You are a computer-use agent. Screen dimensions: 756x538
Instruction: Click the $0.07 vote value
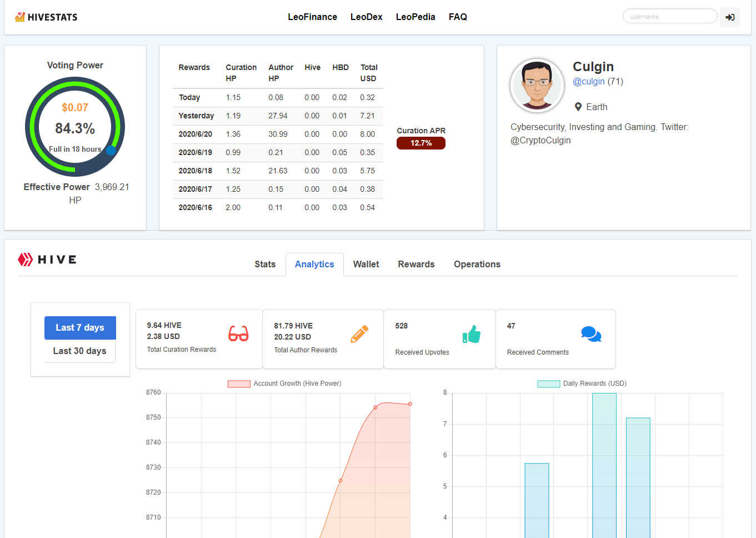(x=75, y=108)
